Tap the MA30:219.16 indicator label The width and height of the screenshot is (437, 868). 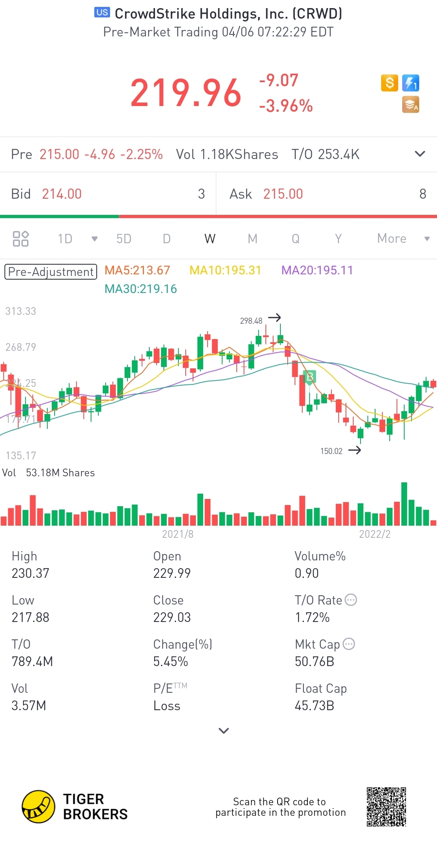tap(140, 289)
